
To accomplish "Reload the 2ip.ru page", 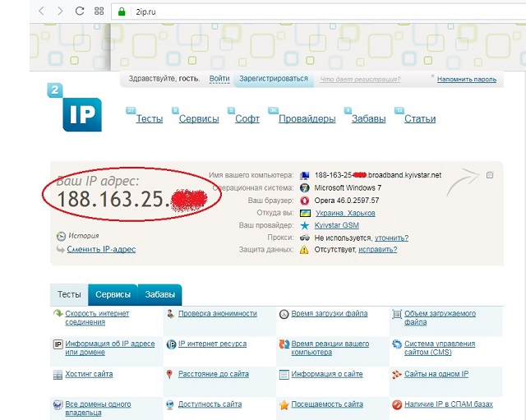I will (80, 11).
